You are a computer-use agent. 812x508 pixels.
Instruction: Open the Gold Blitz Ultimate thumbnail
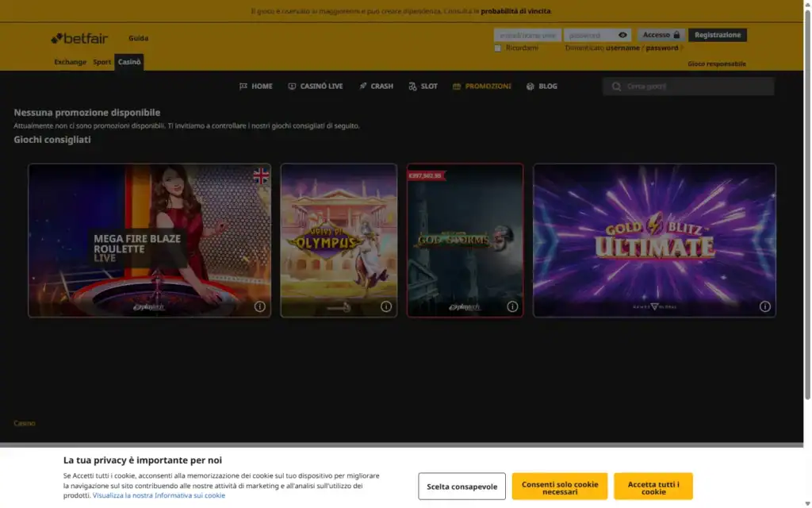(x=654, y=241)
